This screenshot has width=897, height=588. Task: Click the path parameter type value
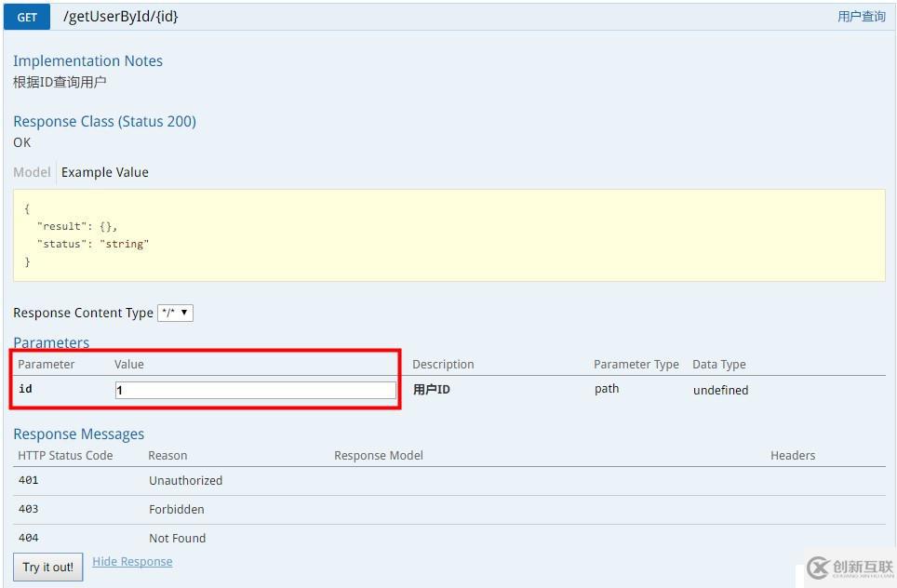pos(607,389)
